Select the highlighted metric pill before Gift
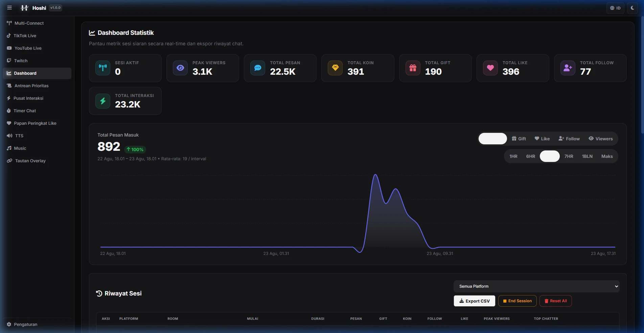Viewport: 644px width, 333px height. pyautogui.click(x=493, y=139)
